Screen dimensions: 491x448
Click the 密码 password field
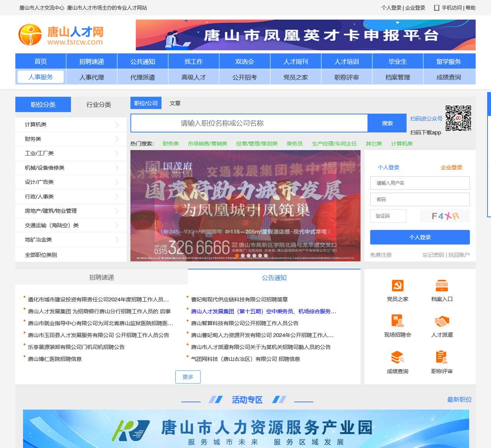click(420, 200)
